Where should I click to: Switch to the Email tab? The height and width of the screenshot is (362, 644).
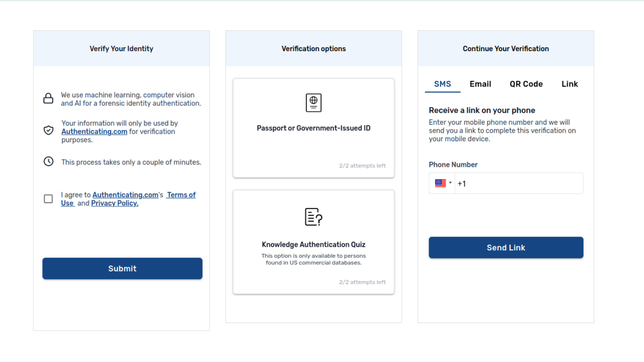(x=480, y=84)
